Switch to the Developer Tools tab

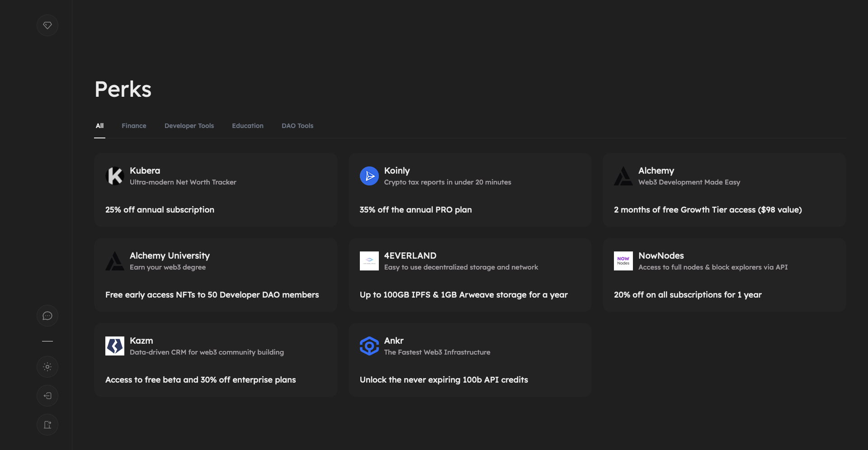(189, 126)
